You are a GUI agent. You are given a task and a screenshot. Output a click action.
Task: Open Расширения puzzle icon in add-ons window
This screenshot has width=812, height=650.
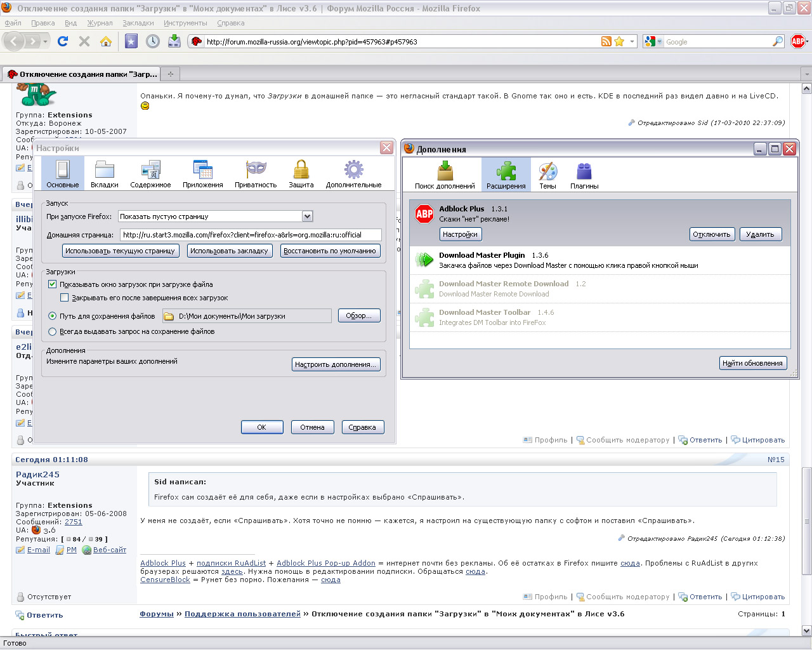click(x=506, y=175)
